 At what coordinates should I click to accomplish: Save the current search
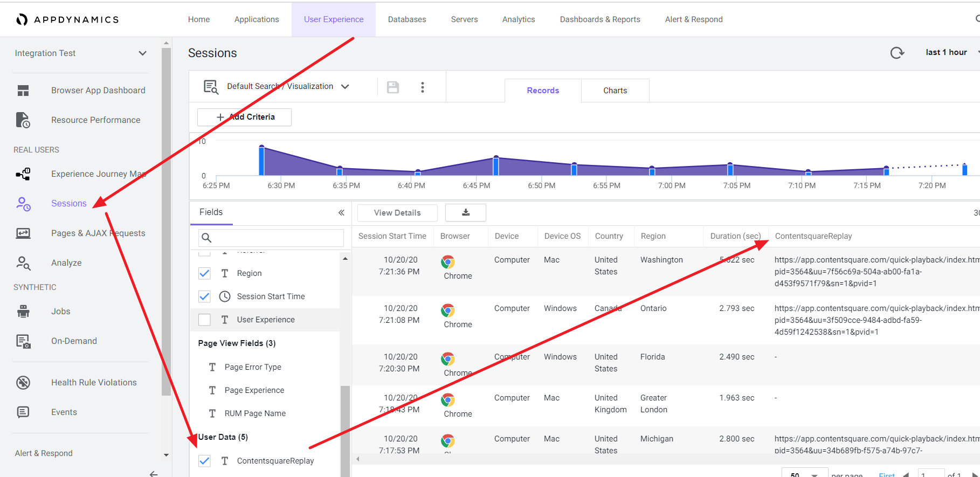393,87
